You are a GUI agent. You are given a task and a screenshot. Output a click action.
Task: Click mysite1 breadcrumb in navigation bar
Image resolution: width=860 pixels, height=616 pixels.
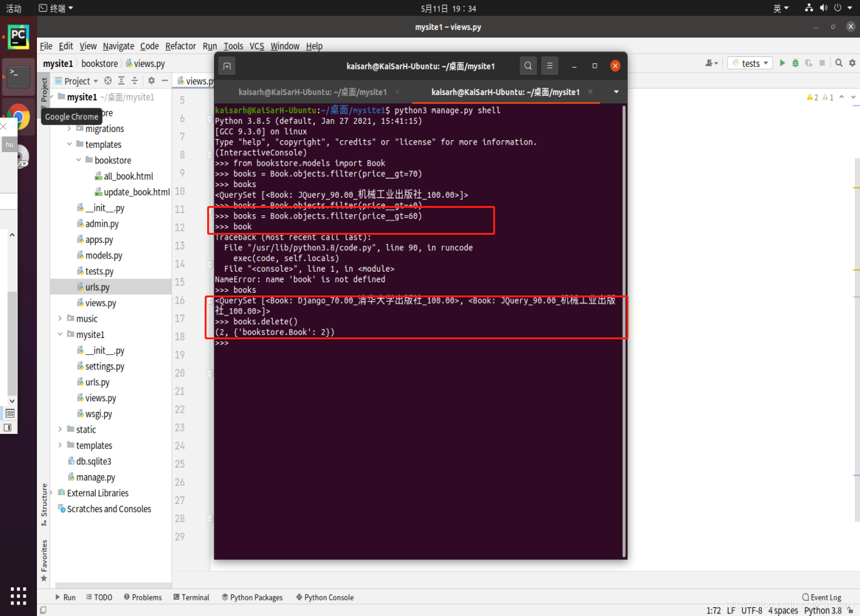click(x=58, y=63)
